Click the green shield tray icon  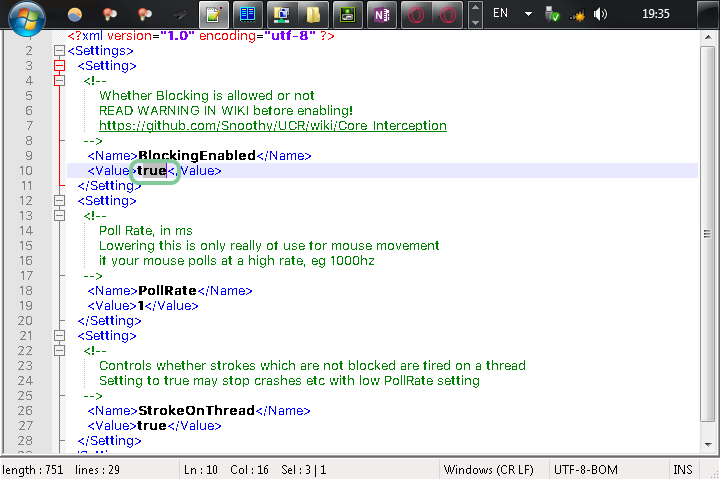click(553, 15)
